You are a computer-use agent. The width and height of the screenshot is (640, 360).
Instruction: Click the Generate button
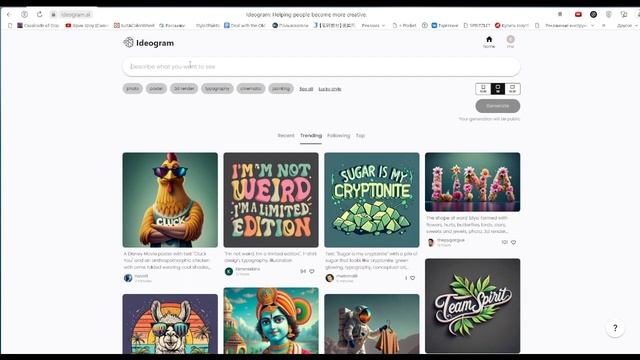click(x=498, y=106)
